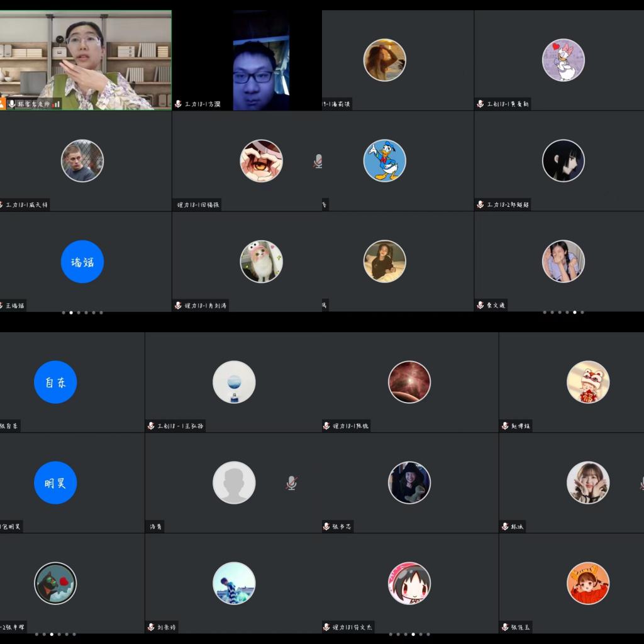Open the blue 自东 participant avatar
The width and height of the screenshot is (644, 644).
click(55, 382)
